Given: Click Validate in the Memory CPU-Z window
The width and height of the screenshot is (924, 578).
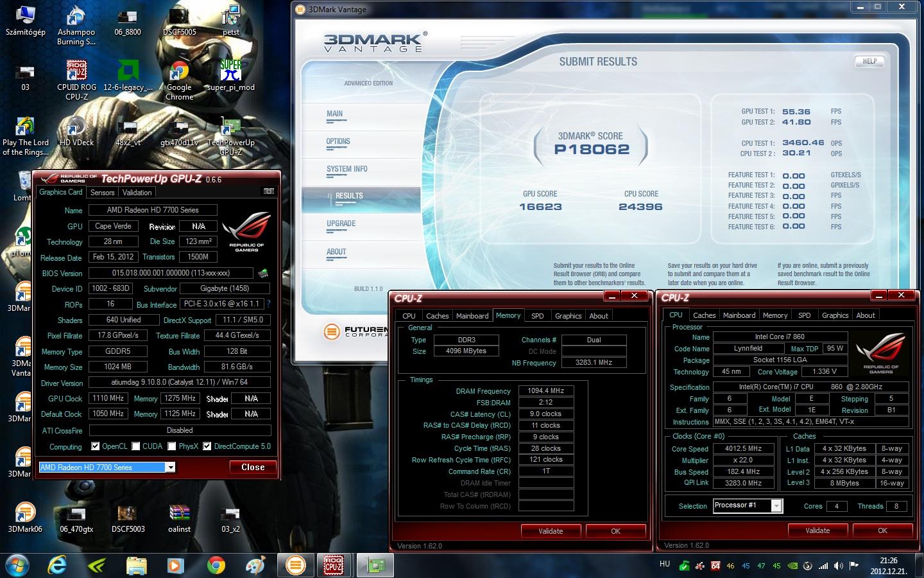Looking at the screenshot, I should 551,531.
